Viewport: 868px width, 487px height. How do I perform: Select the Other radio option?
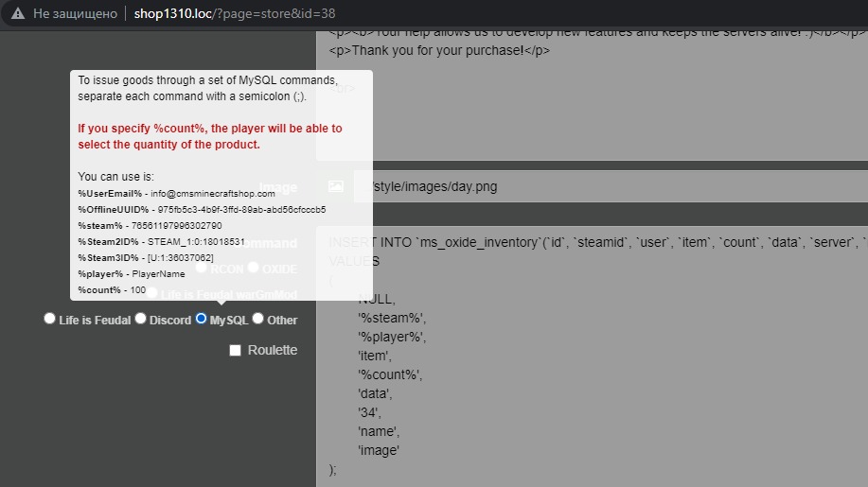(257, 319)
